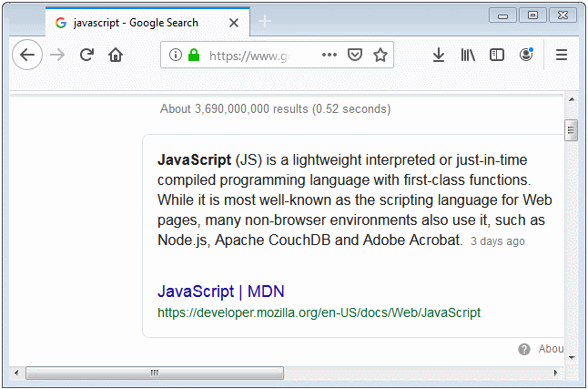Click the vertical scrollbar thumb
588x389 pixels.
(x=571, y=130)
